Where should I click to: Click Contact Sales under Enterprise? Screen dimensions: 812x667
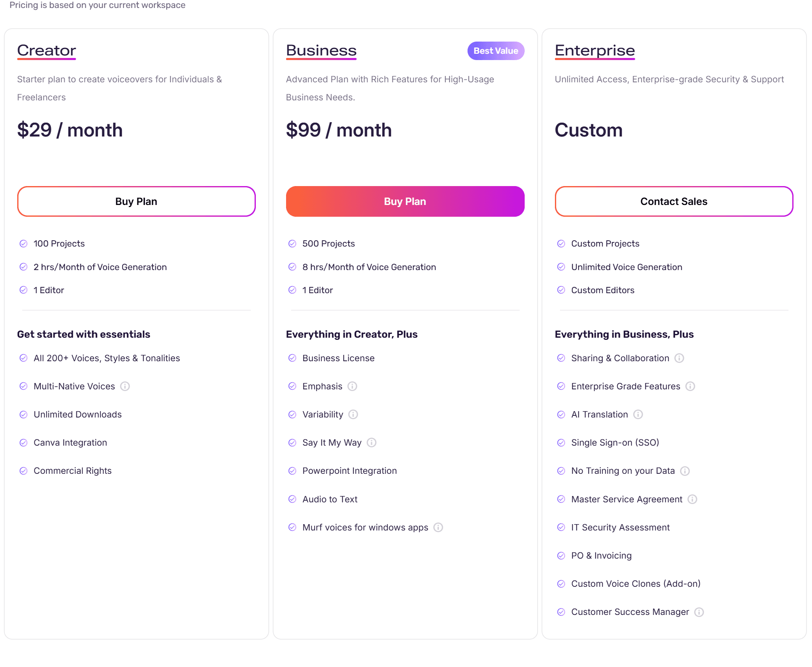tap(673, 201)
